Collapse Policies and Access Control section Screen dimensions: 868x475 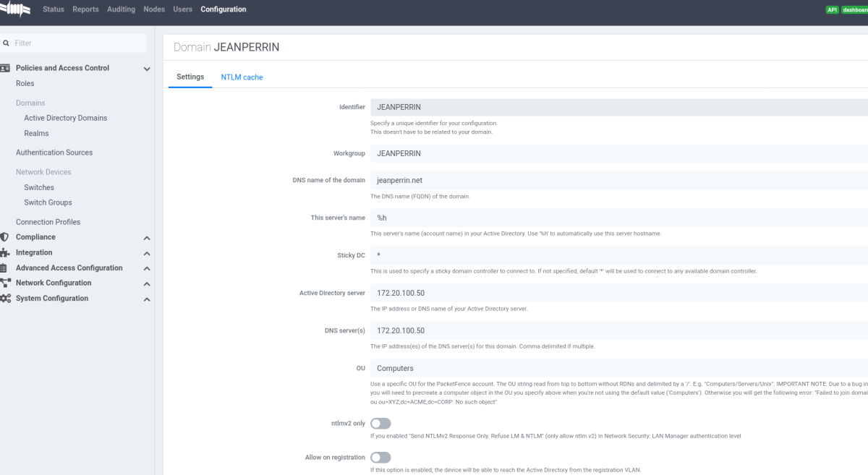coord(147,69)
